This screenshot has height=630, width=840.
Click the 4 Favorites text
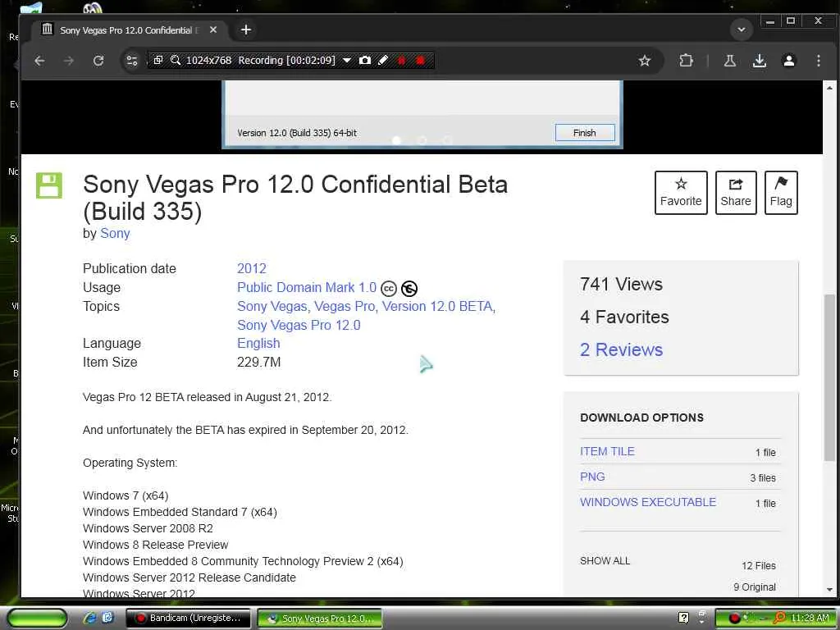click(624, 317)
